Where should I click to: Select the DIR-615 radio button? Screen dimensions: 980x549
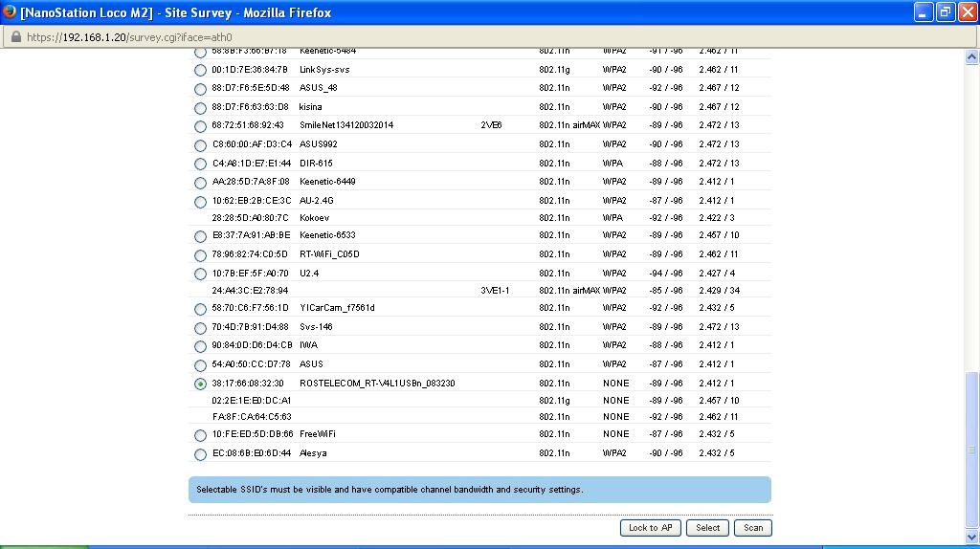coord(200,165)
